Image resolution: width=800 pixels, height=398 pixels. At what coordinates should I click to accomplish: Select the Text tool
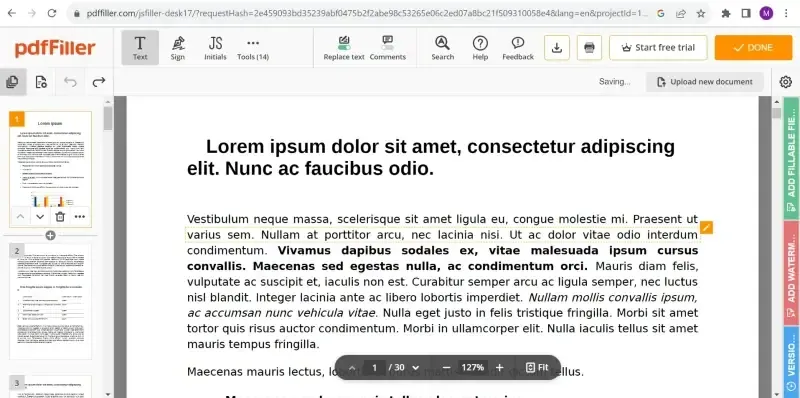(x=140, y=47)
